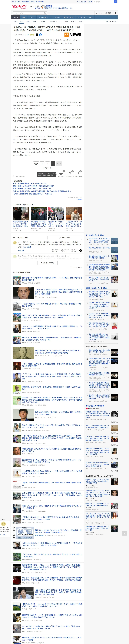129x644 pixels.
Task: Click the scroll-to-top arrow button
Action: (124, 533)
